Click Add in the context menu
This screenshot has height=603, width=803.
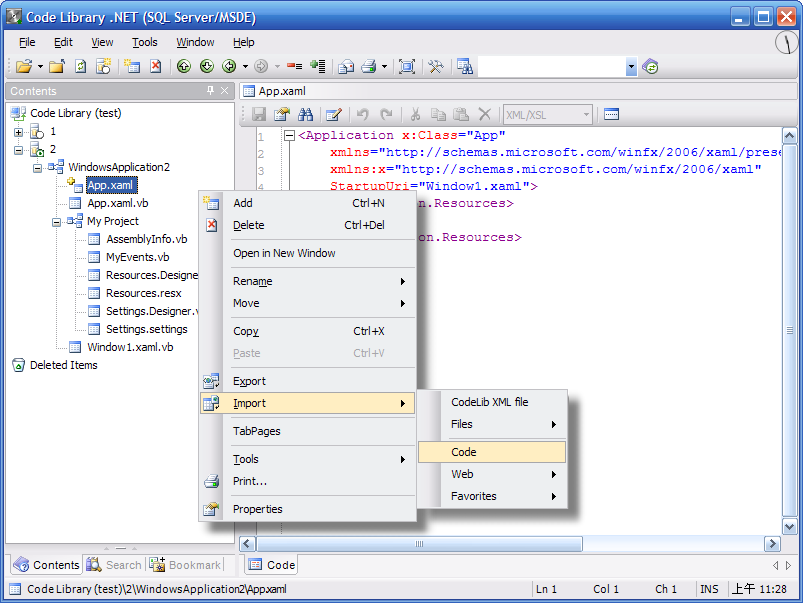point(308,203)
